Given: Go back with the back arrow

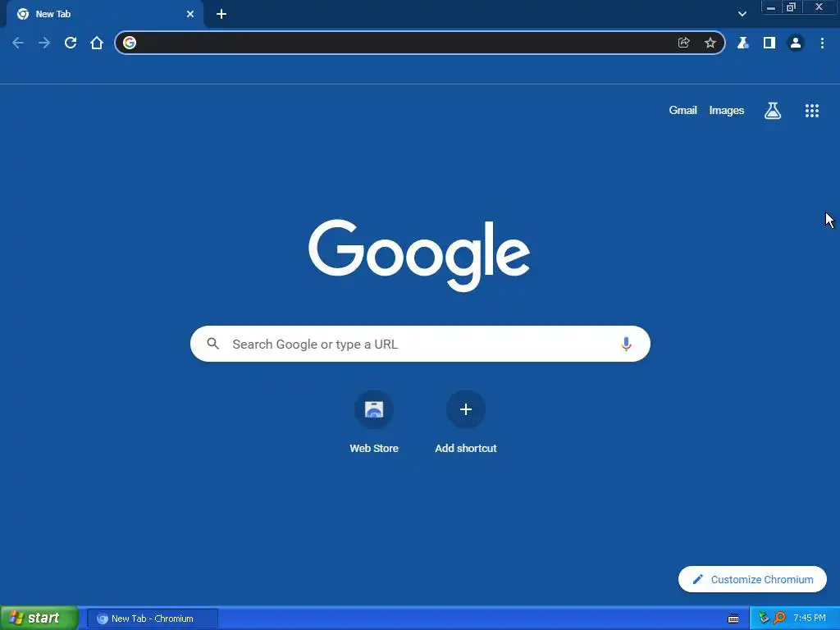Looking at the screenshot, I should point(18,43).
